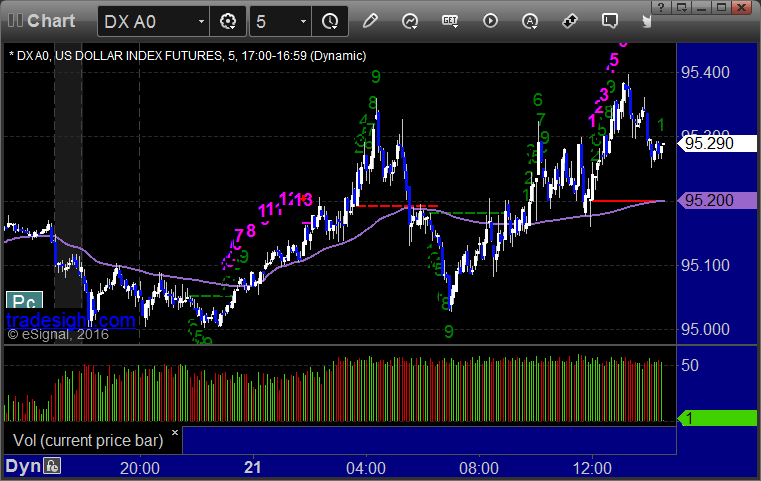Open the GET studies menu icon
Screen dimensions: 761x481
(450, 21)
